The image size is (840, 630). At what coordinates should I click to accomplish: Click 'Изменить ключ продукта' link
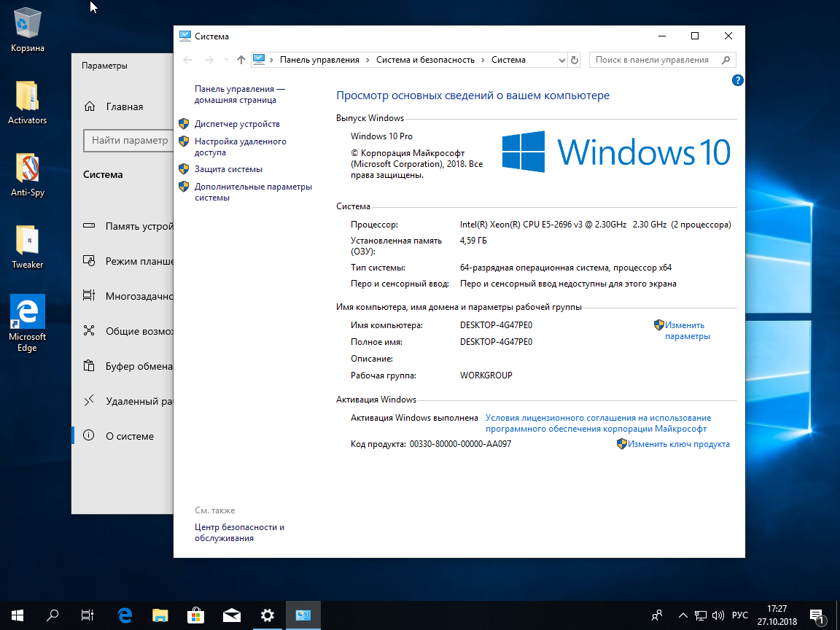(678, 444)
